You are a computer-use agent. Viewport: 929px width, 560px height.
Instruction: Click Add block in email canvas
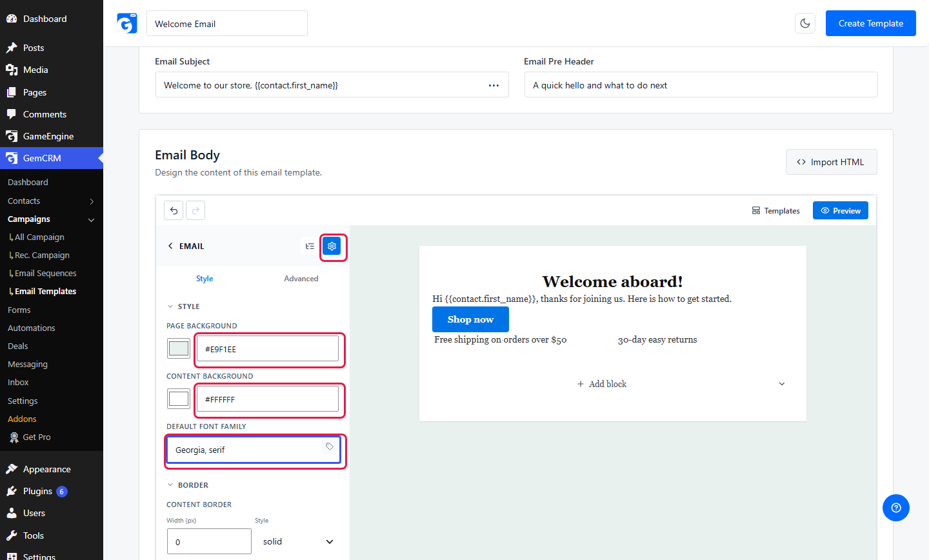click(x=602, y=384)
